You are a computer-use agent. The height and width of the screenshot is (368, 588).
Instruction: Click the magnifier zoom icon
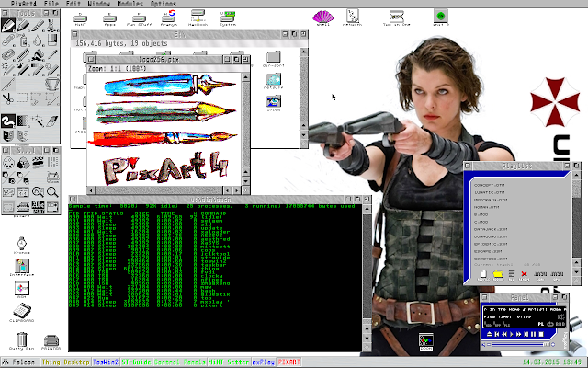click(x=52, y=191)
